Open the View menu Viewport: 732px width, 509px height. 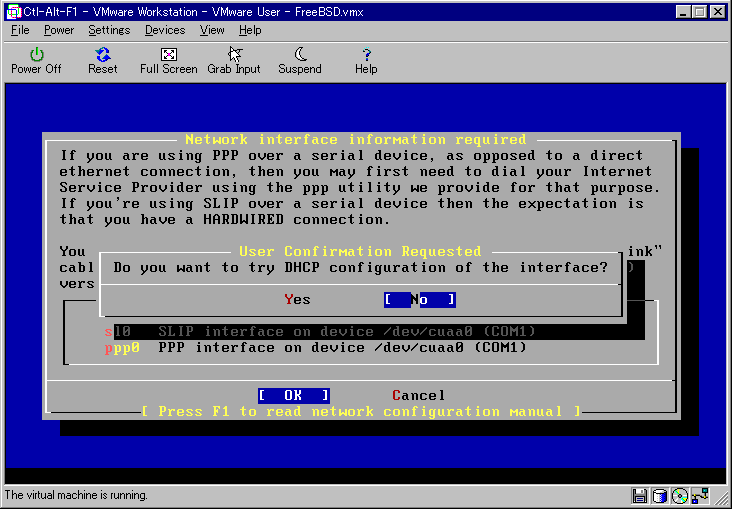point(212,30)
